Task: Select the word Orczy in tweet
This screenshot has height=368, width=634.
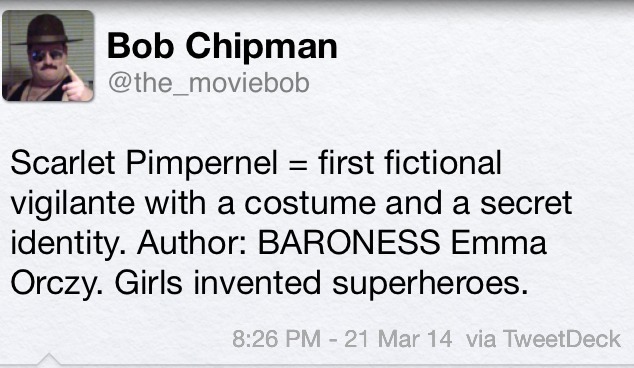Action: pos(56,284)
